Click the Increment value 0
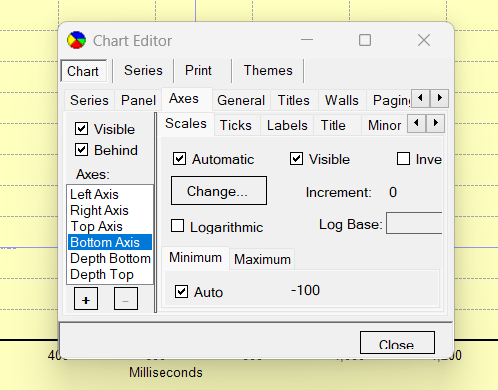Screen dimensions: 498x390 [393, 192]
